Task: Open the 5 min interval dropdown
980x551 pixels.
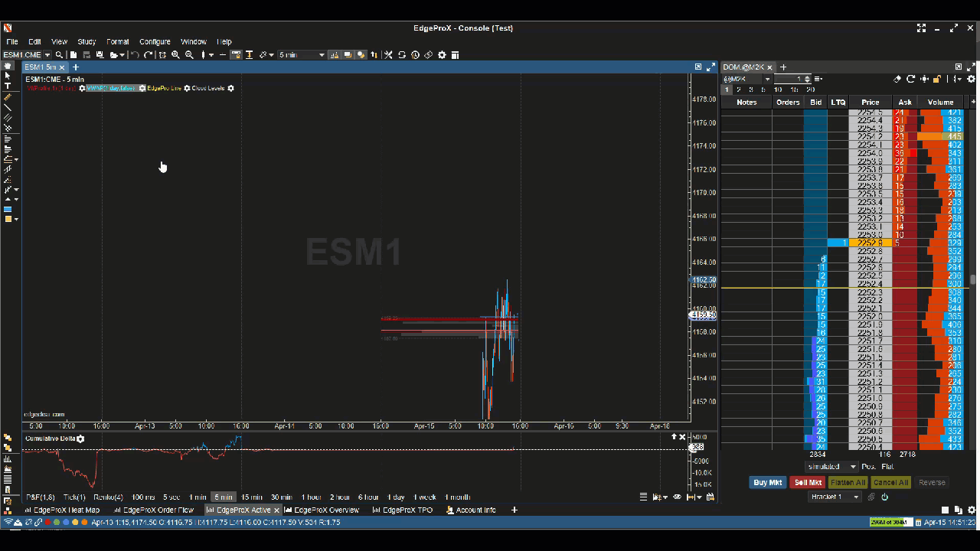Action: click(322, 55)
